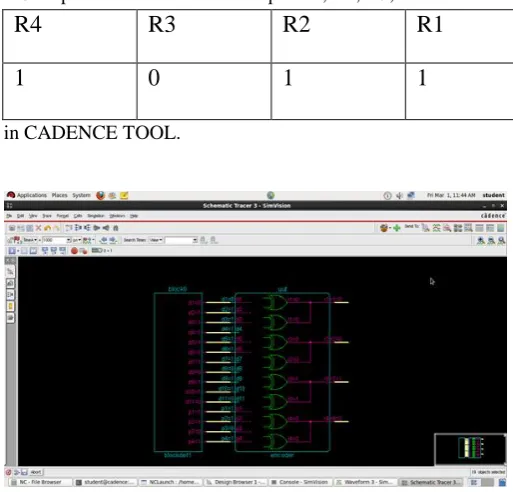Click the red X delete toolbar icon

point(38,228)
